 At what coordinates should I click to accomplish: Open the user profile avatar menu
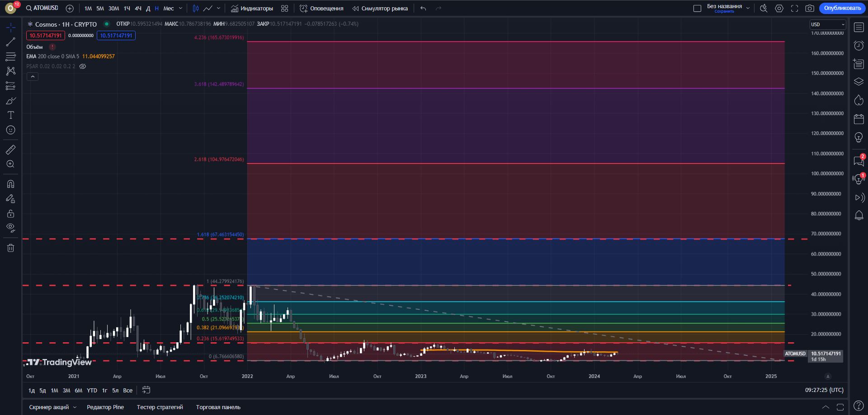pos(10,8)
